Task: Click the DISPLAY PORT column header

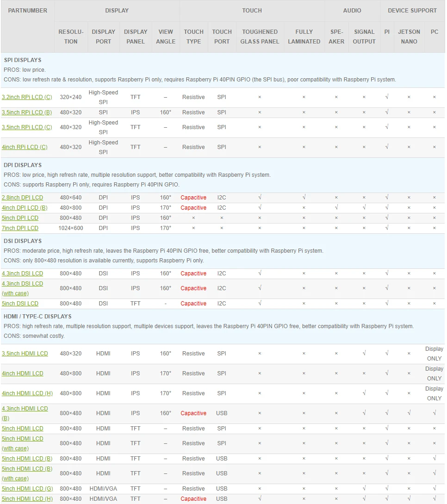Action: pos(104,37)
